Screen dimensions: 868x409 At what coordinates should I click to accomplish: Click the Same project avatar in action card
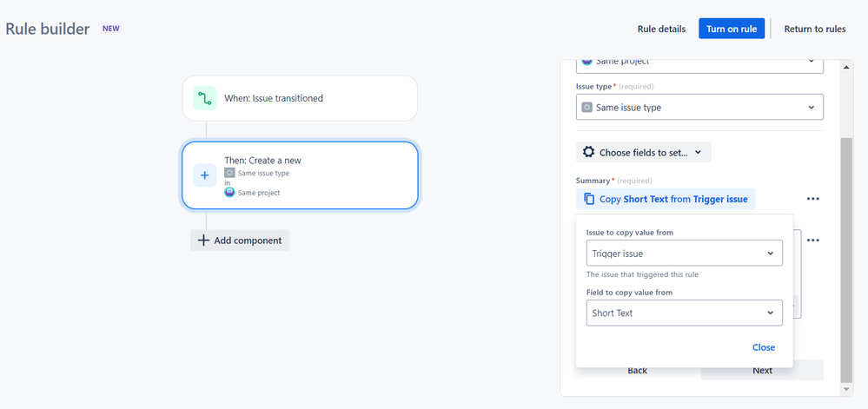(229, 193)
